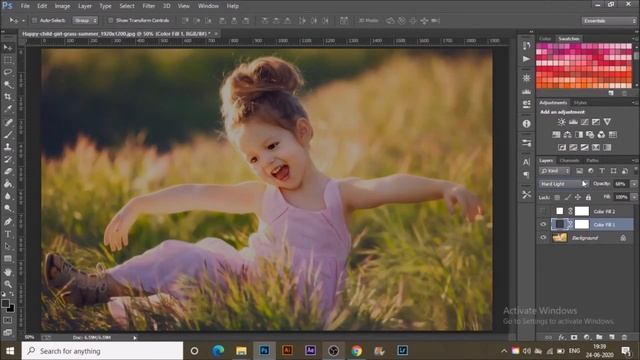Add a Color Balance adjustment
The image size is (640, 360).
(567, 134)
